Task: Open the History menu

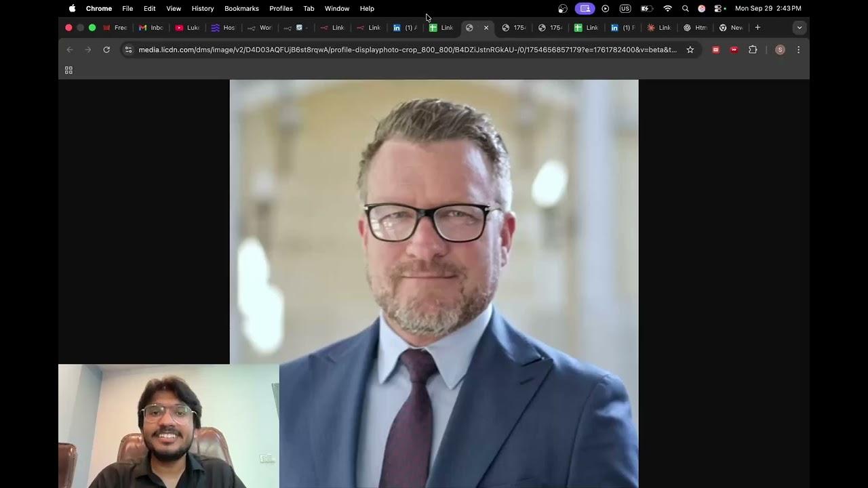Action: (x=203, y=9)
